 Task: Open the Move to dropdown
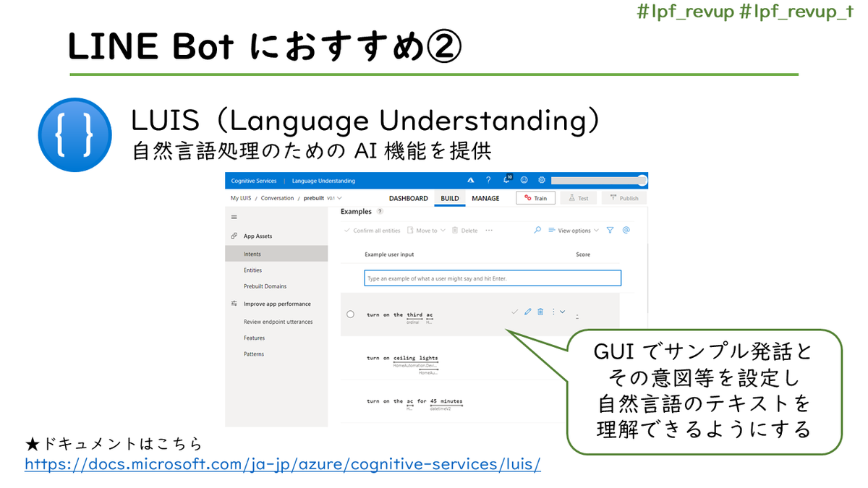426,231
